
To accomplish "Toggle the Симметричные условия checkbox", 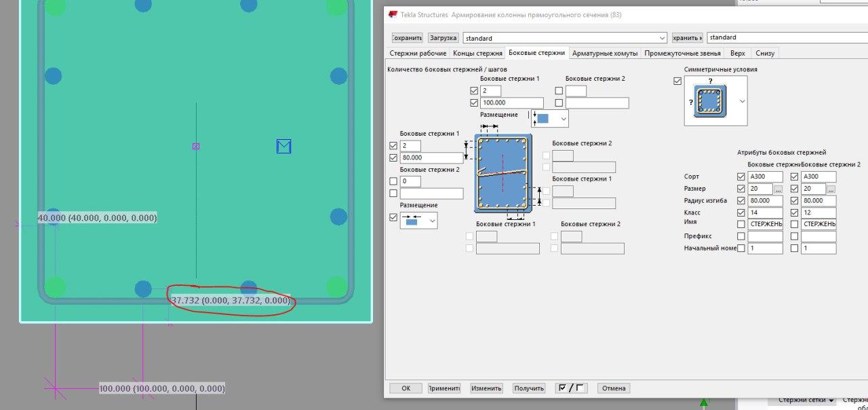I will point(677,81).
